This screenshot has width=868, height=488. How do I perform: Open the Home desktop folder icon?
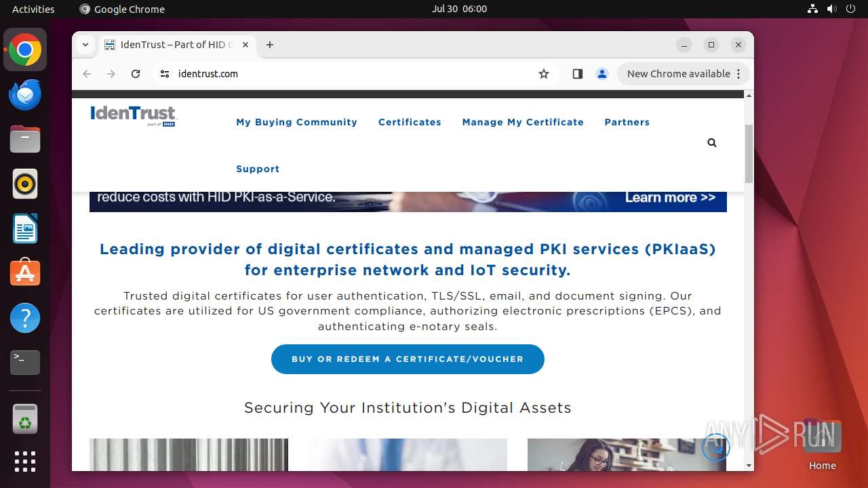pos(822,445)
